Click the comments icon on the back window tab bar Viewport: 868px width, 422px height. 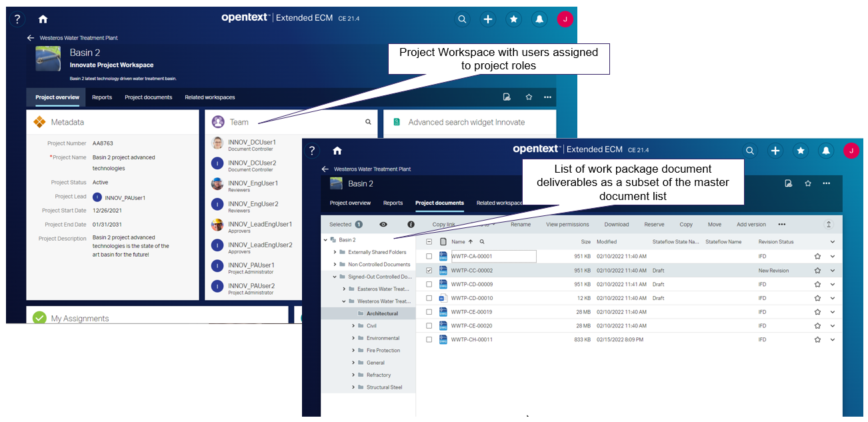(507, 97)
